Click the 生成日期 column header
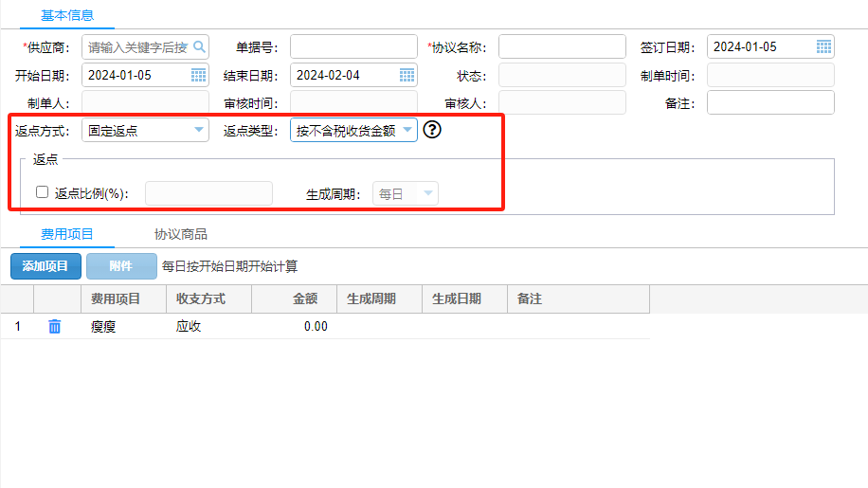 pos(465,298)
